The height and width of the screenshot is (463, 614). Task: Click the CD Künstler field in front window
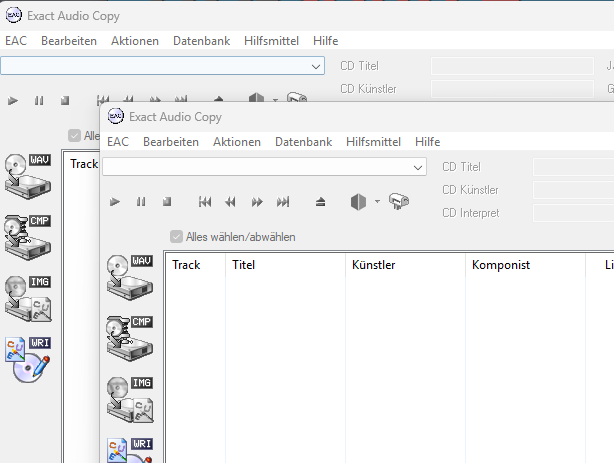[x=574, y=190]
